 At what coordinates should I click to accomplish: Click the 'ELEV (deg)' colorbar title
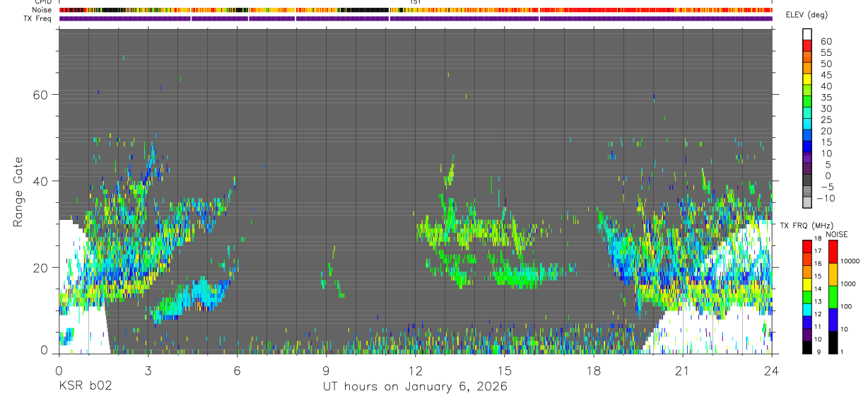pos(807,15)
